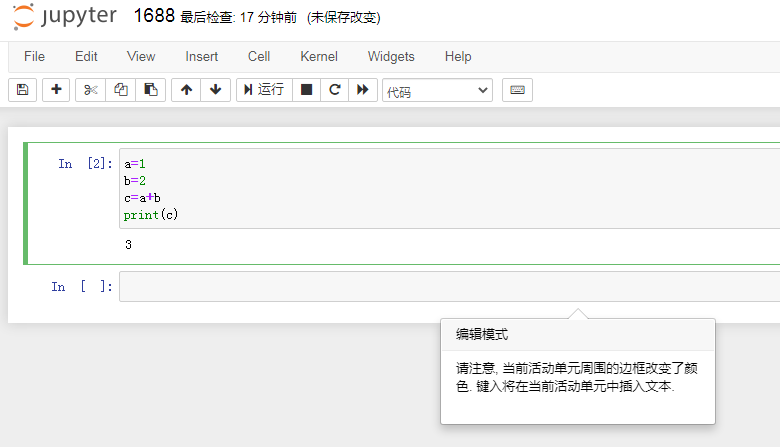780x447 pixels.
Task: Save the notebook with the floppy icon
Action: point(22,89)
